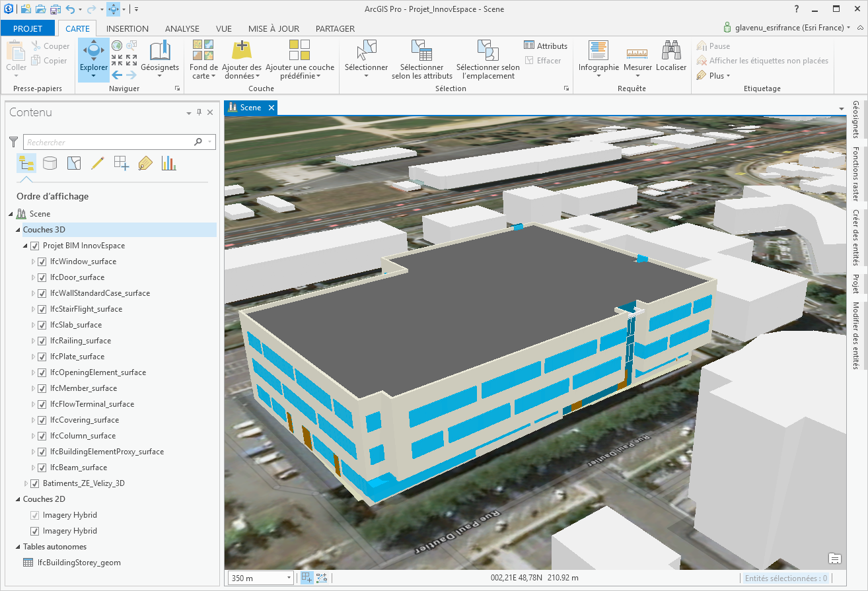This screenshot has width=868, height=591.
Task: Expand the IfcOpeningElement_surface layer
Action: coord(34,372)
